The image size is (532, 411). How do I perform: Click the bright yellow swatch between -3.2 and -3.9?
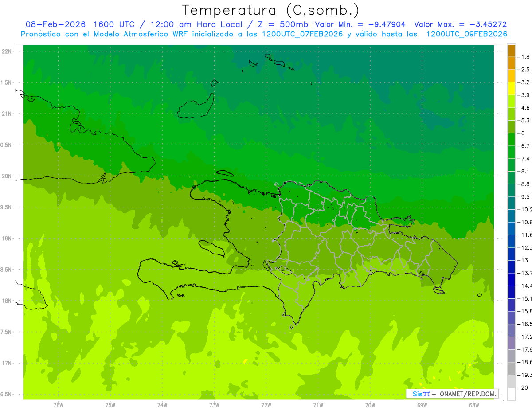click(511, 89)
